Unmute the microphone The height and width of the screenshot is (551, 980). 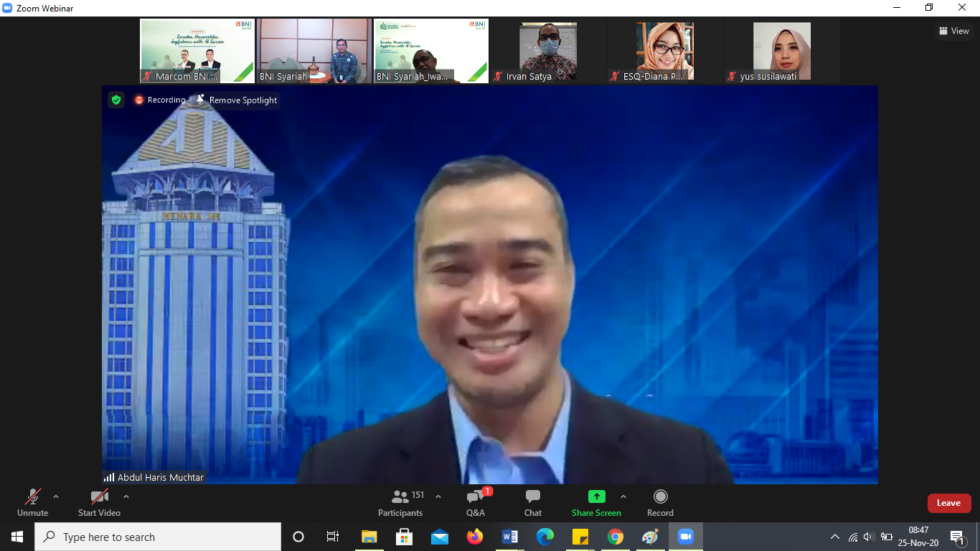32,502
